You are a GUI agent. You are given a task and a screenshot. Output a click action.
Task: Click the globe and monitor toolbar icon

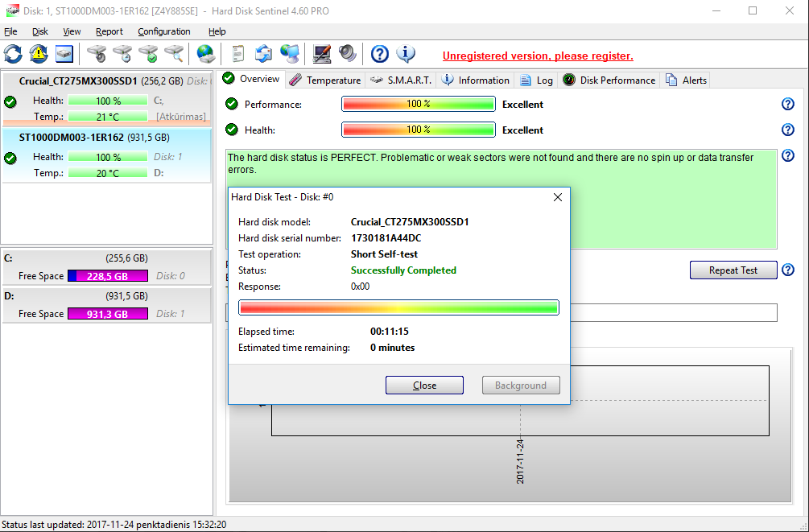290,54
